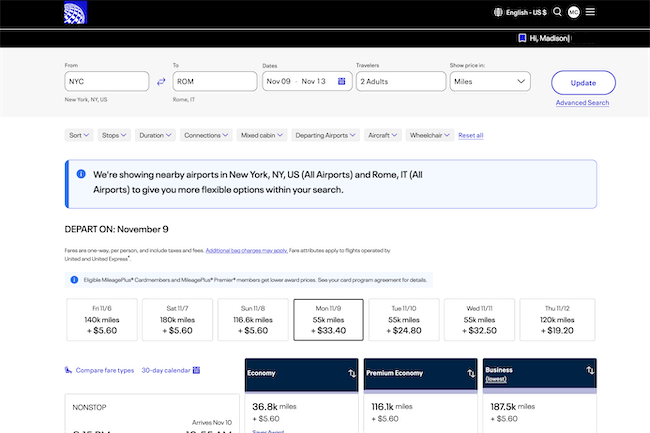650x433 pixels.
Task: Click DEPART ON: November 9 heading
Action: tap(116, 229)
